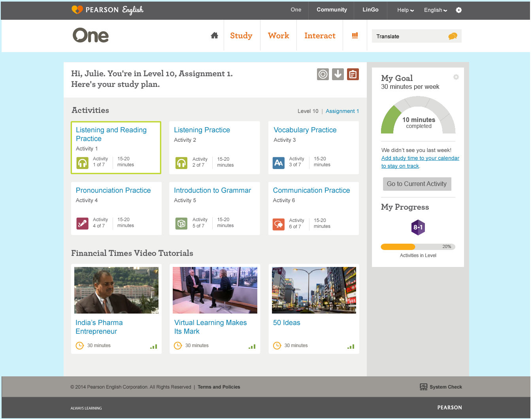This screenshot has width=532, height=419.
Task: Click the target circle icon in study plan header
Action: pos(323,74)
